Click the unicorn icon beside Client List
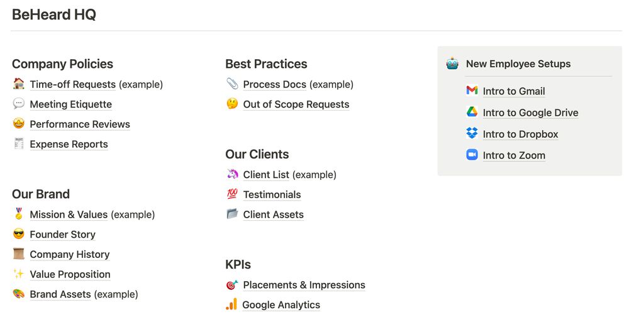The image size is (644, 317). [232, 174]
